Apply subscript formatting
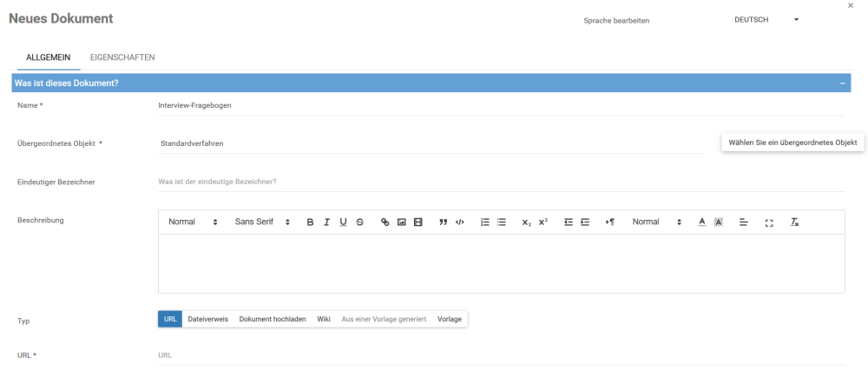Viewport: 868px width, 378px height. [527, 222]
